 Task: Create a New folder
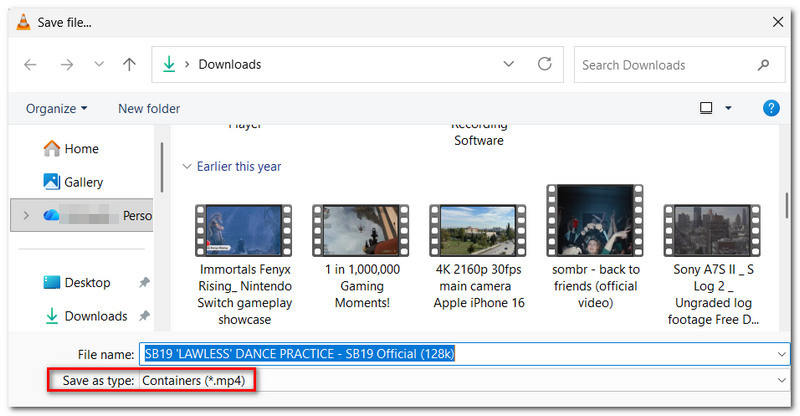pos(149,109)
